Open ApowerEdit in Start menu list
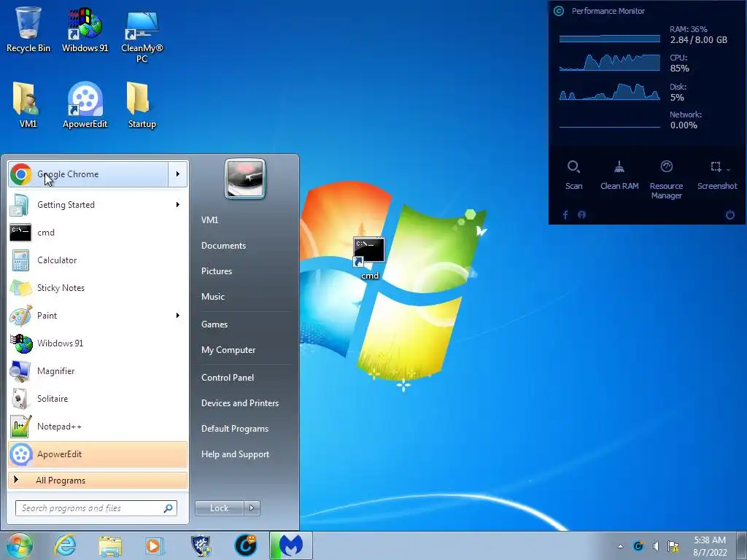 click(98, 454)
